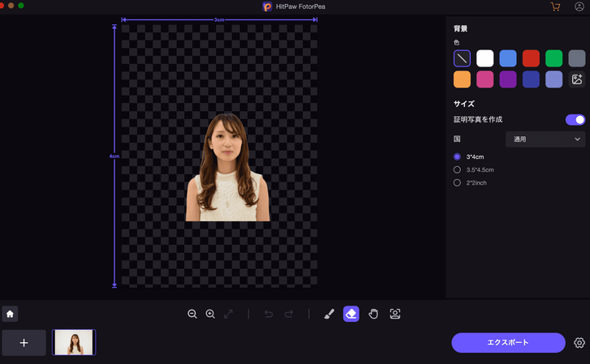Click the エクスポート export button
Screen dimensions: 590x364
click(508, 343)
